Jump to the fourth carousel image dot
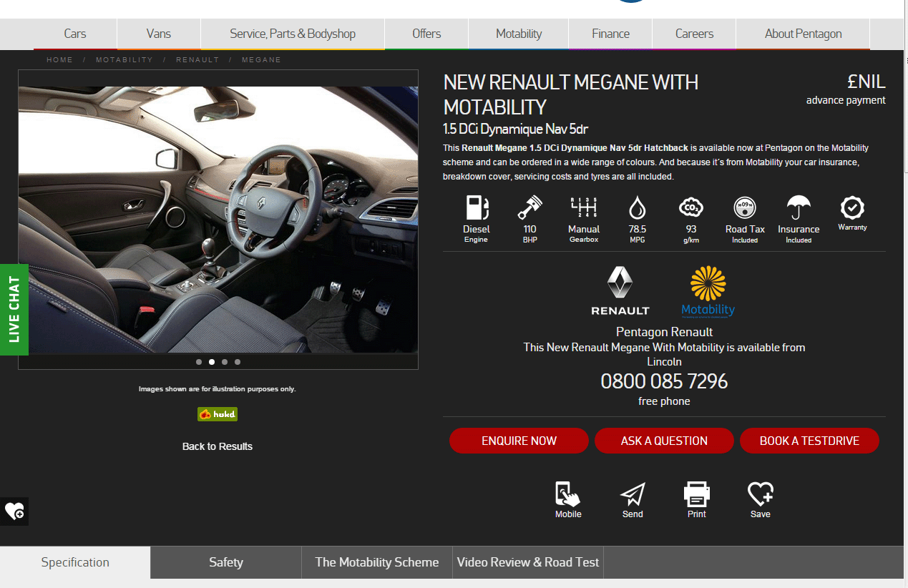 coord(238,362)
